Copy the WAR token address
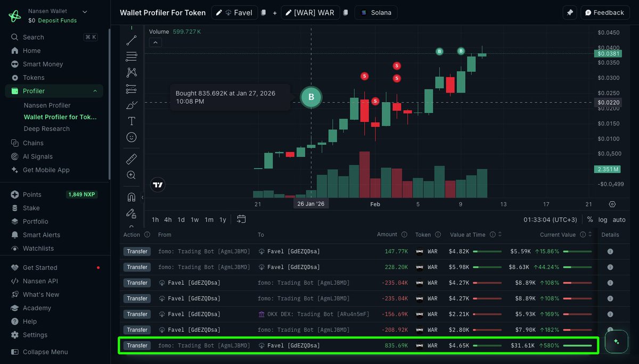Viewport: 639px width, 364px height. click(x=346, y=13)
